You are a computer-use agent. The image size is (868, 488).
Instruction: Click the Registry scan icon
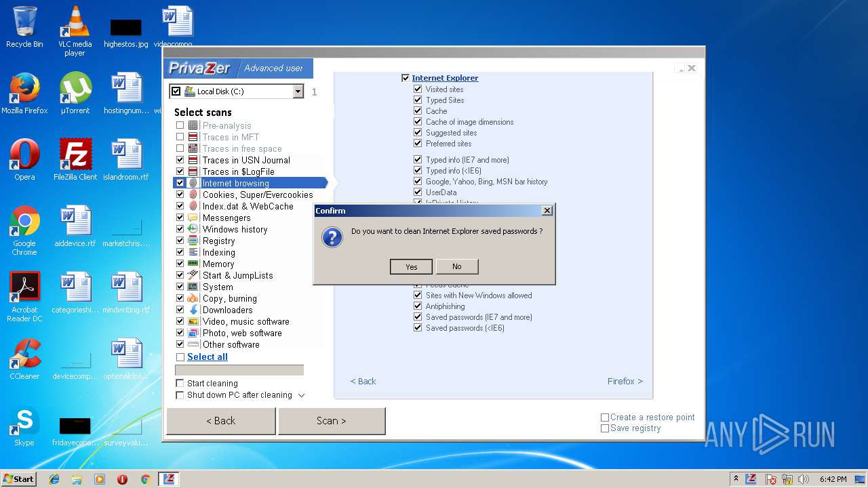pyautogui.click(x=193, y=241)
